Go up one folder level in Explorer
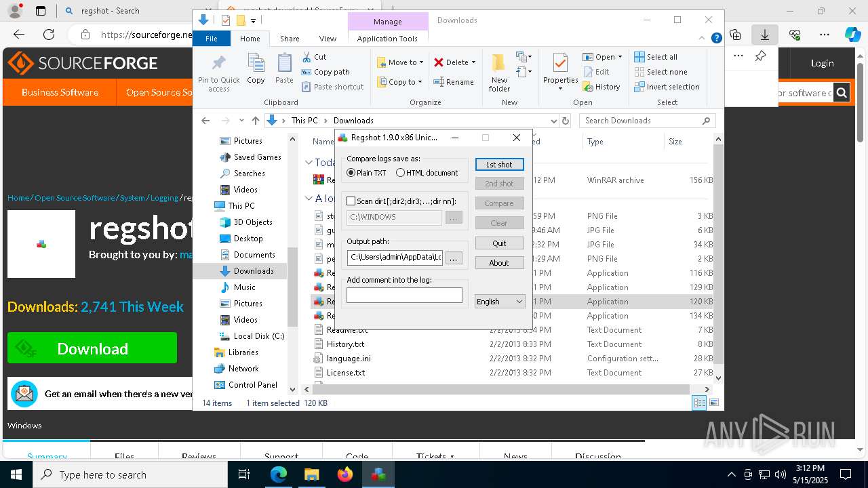 click(255, 121)
